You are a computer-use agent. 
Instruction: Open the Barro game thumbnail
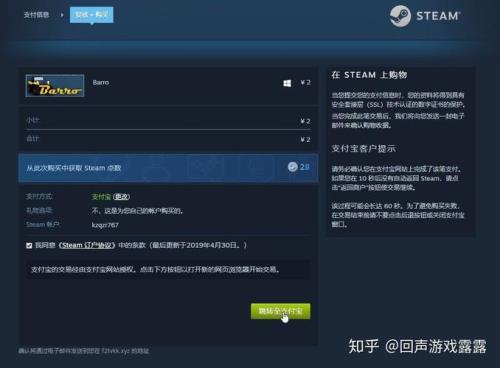(x=55, y=86)
